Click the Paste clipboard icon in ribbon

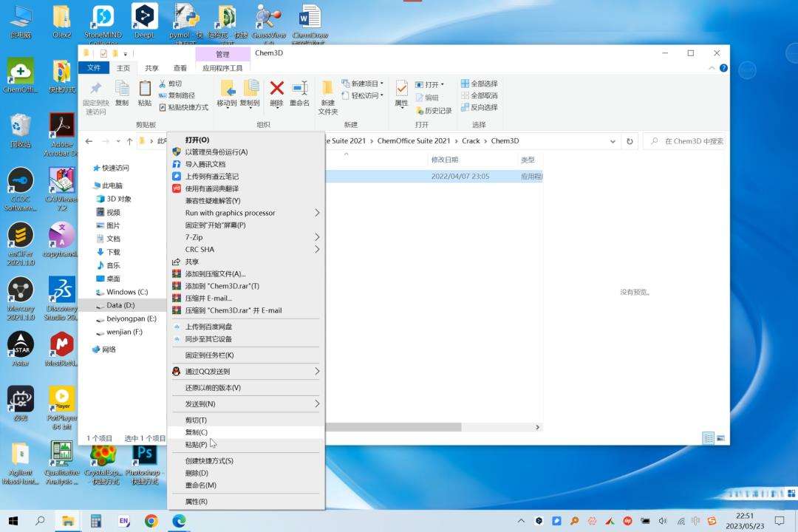coord(145,89)
